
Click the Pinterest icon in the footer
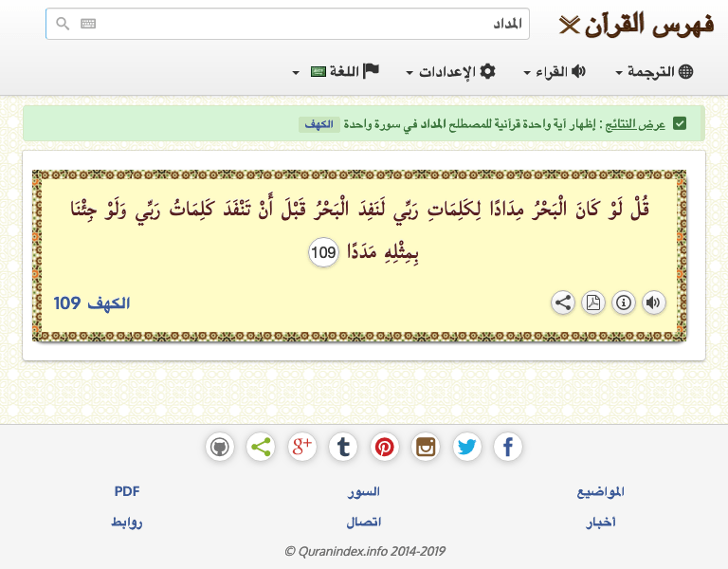click(x=385, y=447)
